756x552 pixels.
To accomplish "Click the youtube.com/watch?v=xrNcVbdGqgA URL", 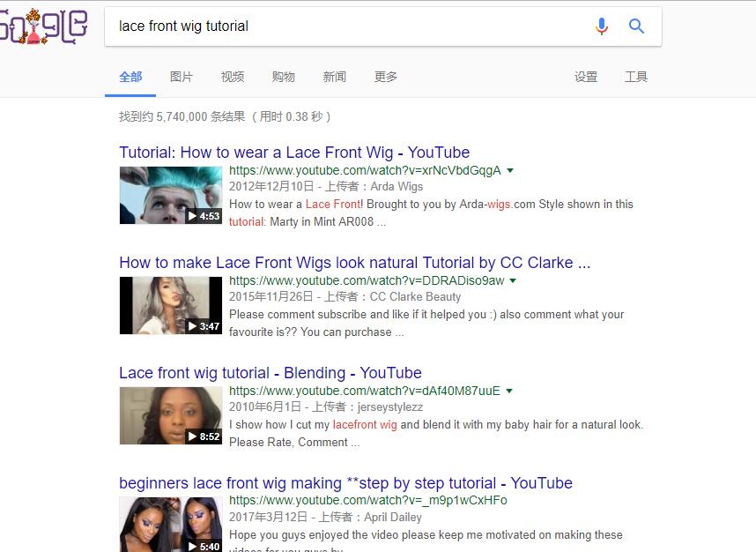I will (365, 170).
